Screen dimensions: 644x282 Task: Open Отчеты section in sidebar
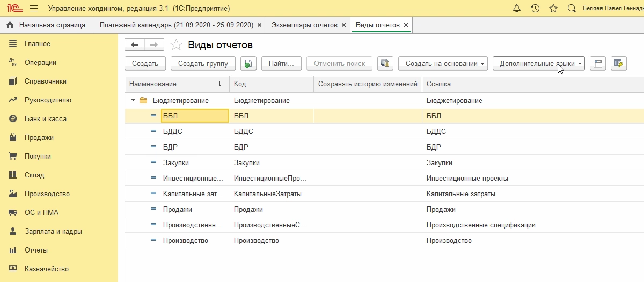coord(36,250)
